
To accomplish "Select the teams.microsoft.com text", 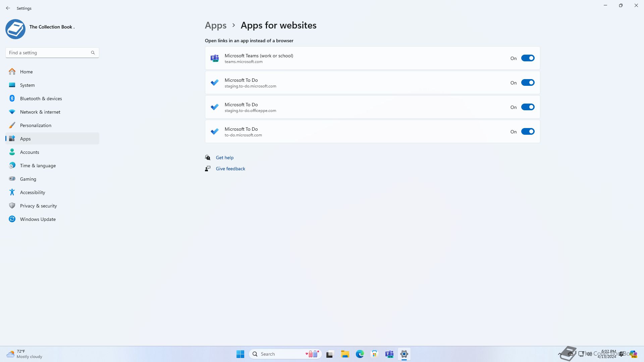I will pyautogui.click(x=244, y=62).
